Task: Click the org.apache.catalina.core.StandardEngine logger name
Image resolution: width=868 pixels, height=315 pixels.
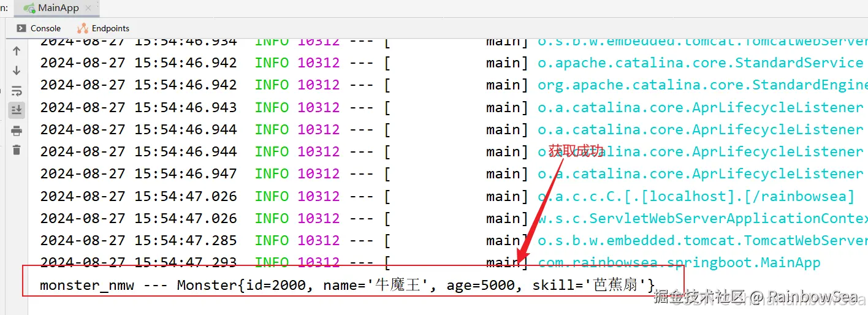Action: tap(702, 85)
